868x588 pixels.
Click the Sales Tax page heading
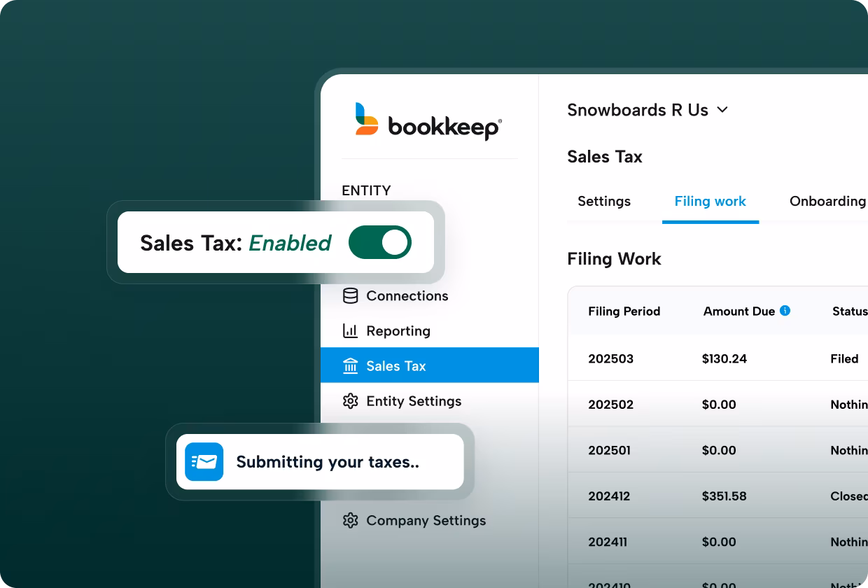605,157
